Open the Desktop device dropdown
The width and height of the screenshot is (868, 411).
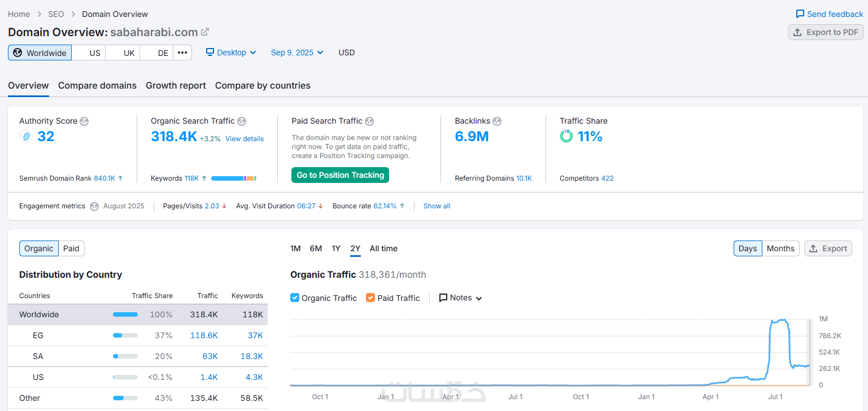pos(231,53)
